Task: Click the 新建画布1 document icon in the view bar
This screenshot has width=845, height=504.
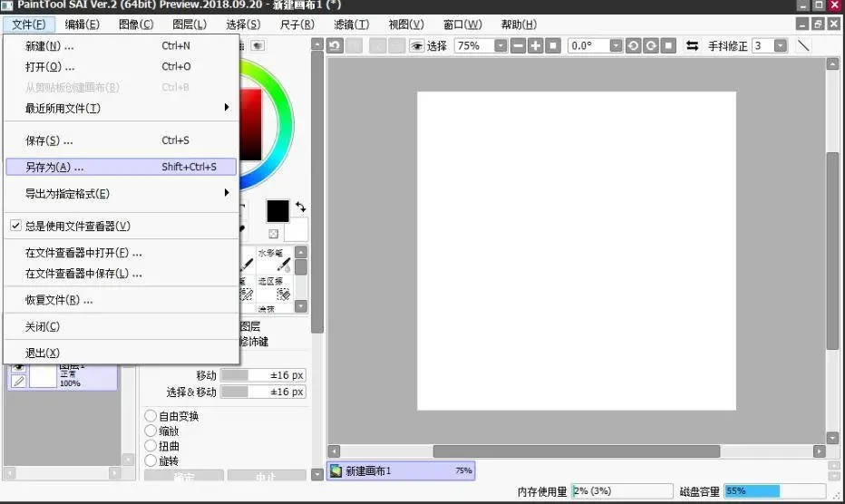Action: [336, 470]
